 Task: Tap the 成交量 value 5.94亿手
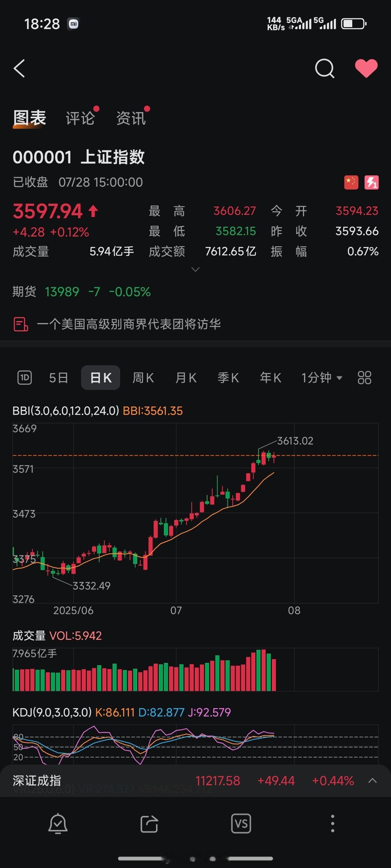pyautogui.click(x=112, y=251)
